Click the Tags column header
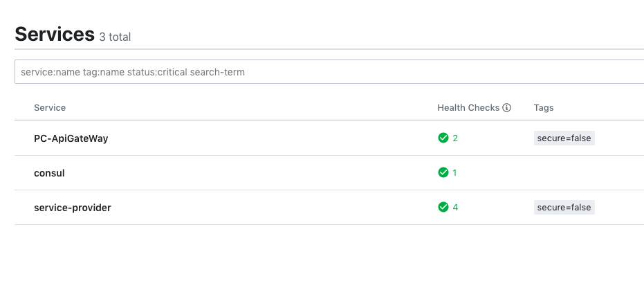This screenshot has width=644, height=290. coord(544,107)
